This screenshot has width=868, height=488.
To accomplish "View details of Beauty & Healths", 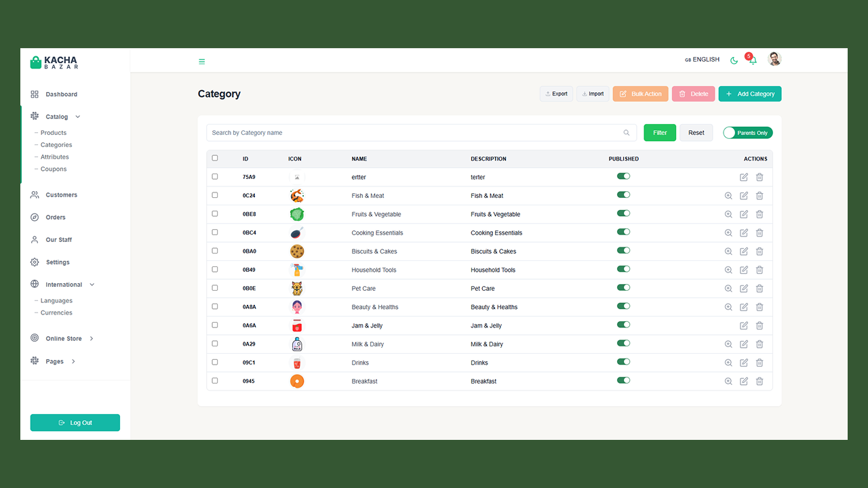I will [x=728, y=307].
